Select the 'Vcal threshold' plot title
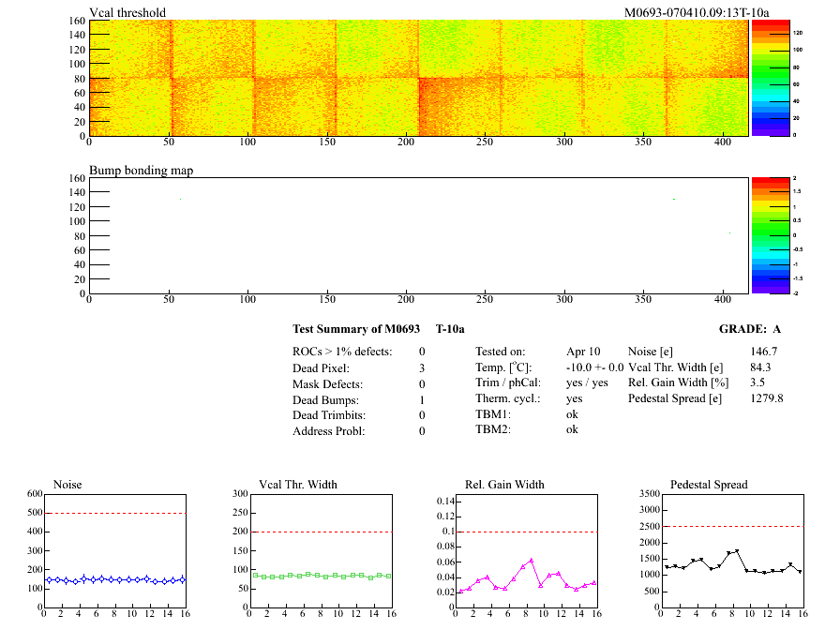840x630 pixels. (x=127, y=12)
